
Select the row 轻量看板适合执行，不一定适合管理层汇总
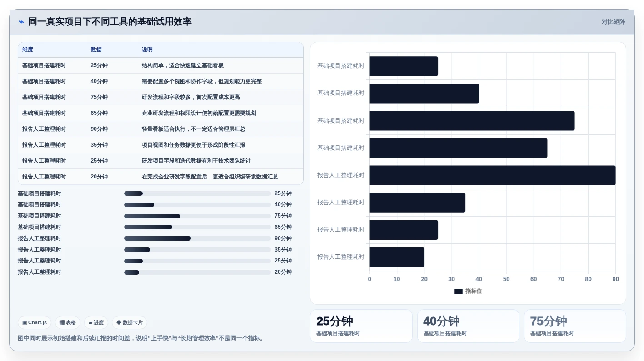[x=160, y=129]
